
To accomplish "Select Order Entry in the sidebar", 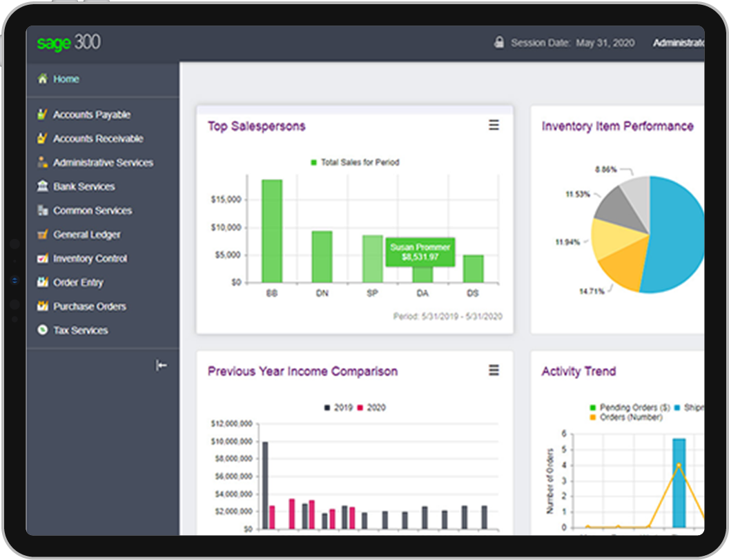I will point(78,282).
